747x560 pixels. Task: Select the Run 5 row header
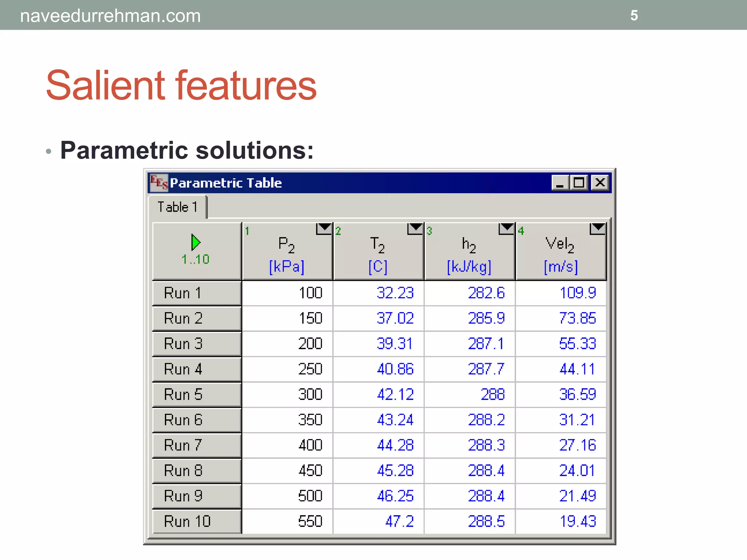pyautogui.click(x=197, y=394)
